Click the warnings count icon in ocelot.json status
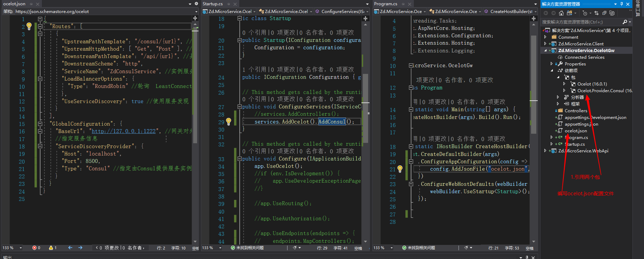This screenshot has height=259, width=644. click(x=53, y=248)
